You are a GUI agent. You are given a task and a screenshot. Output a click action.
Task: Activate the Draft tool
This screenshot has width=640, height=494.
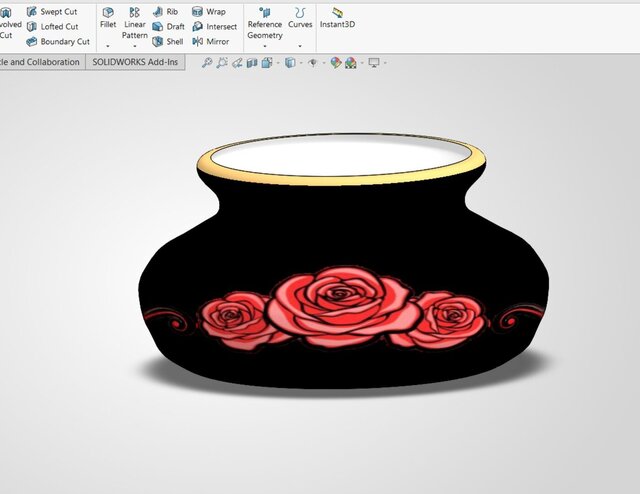168,27
